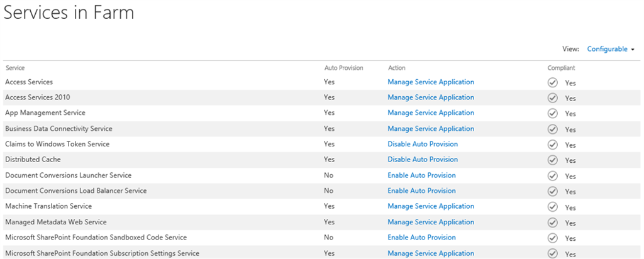Disable Auto Provision for Distributed Cache
The height and width of the screenshot is (259, 644).
point(423,160)
